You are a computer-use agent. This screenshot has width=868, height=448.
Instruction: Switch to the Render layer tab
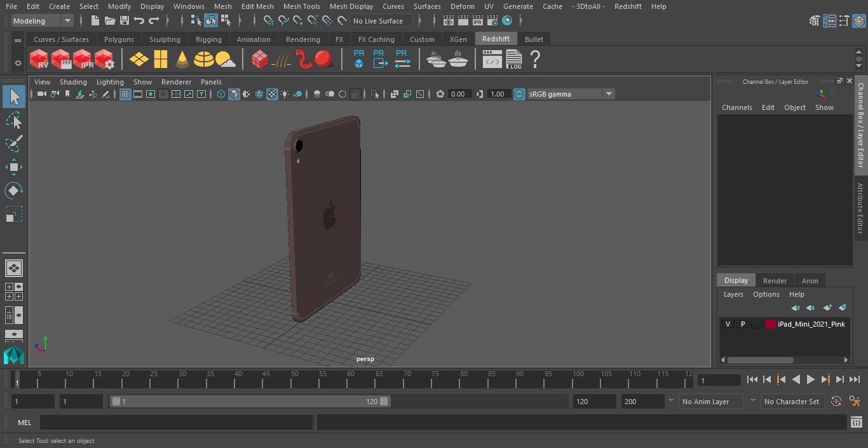click(x=775, y=281)
